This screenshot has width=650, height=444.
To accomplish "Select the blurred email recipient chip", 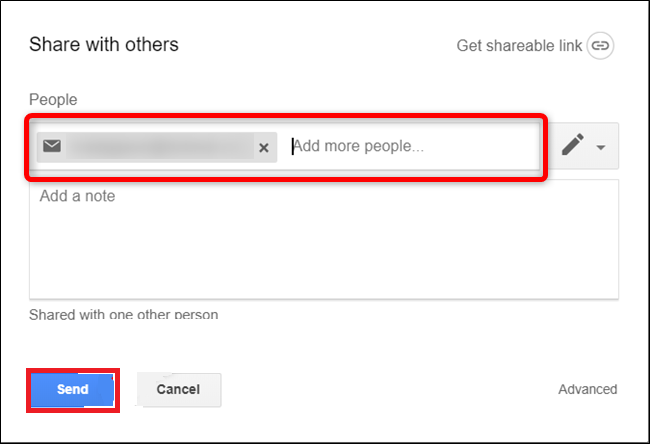I will pos(157,147).
